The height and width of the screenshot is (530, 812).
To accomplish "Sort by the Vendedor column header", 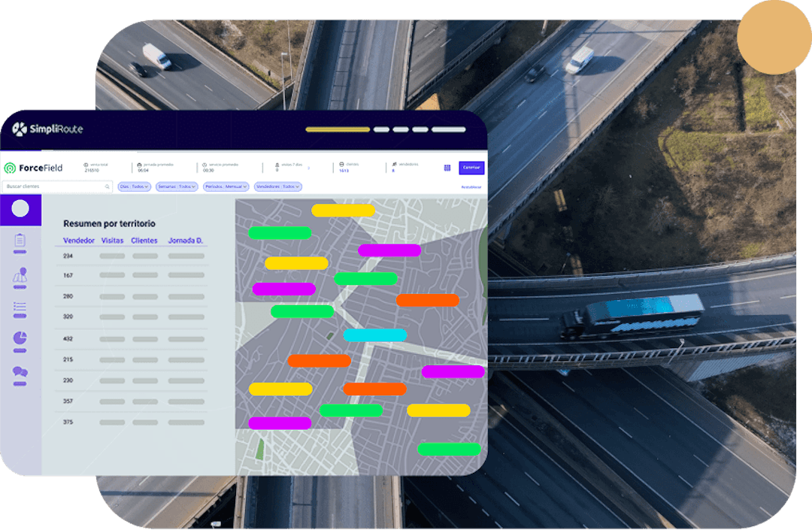I will 79,241.
